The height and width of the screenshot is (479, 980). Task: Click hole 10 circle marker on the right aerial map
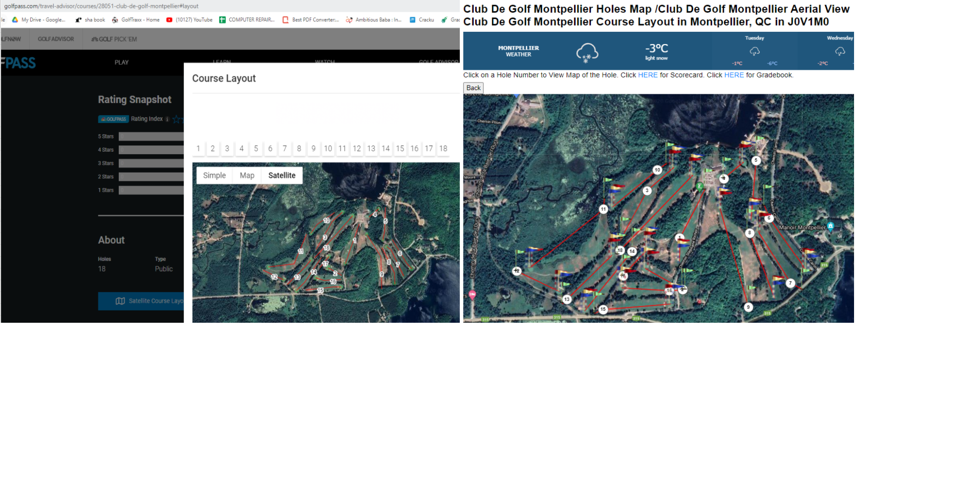click(x=657, y=170)
